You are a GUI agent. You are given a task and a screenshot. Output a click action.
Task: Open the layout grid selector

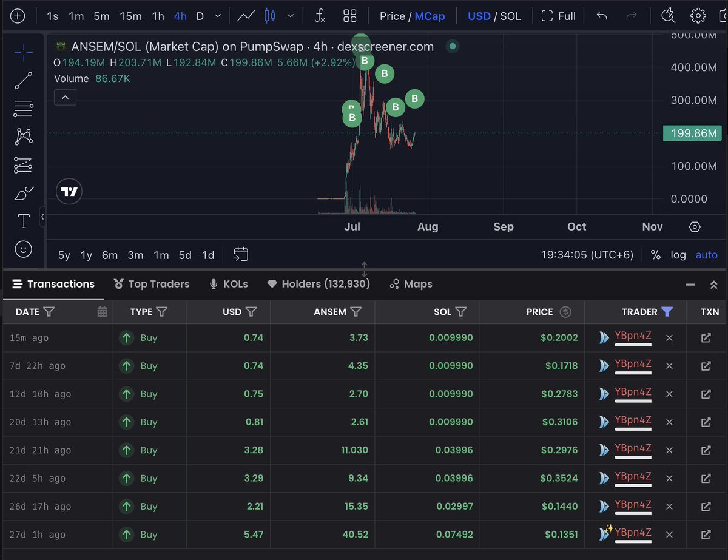click(x=350, y=16)
